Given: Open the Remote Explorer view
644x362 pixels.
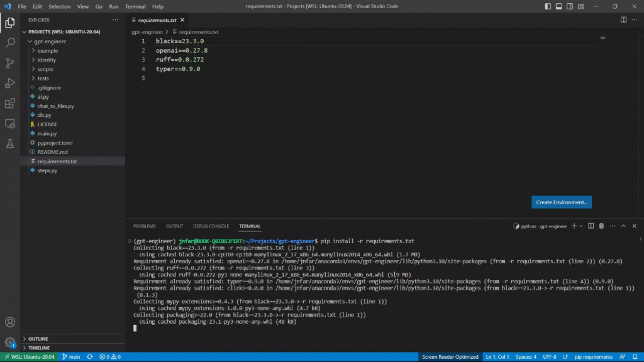Looking at the screenshot, I should coord(10,124).
